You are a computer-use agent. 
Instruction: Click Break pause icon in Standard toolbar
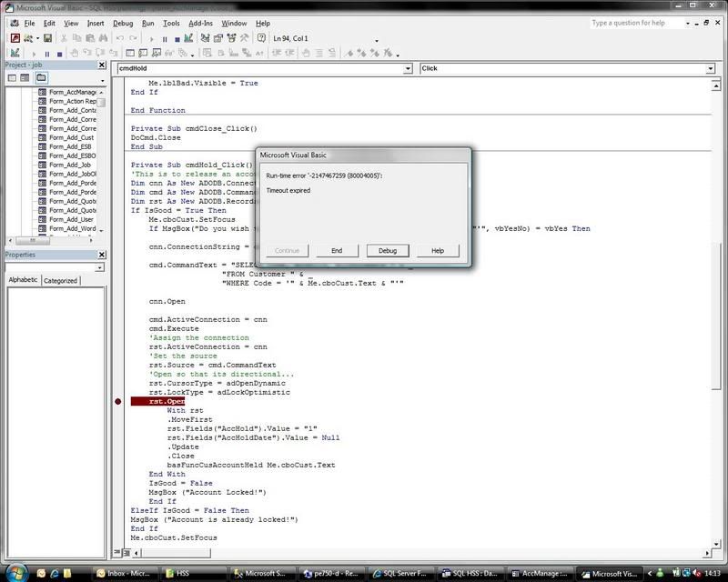(165, 39)
